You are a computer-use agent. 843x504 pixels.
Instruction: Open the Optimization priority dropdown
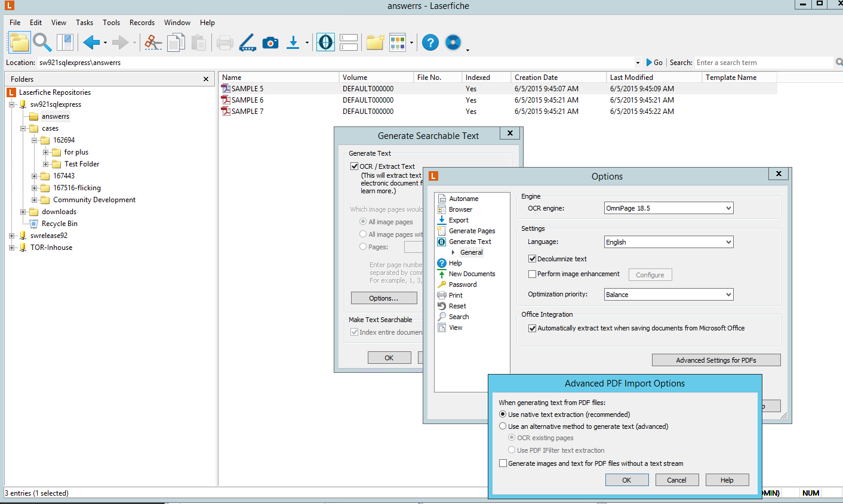pos(668,295)
